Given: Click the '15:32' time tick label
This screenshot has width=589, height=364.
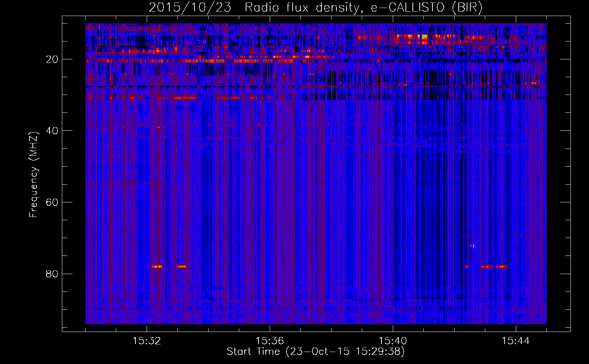Looking at the screenshot, I should pyautogui.click(x=147, y=341).
